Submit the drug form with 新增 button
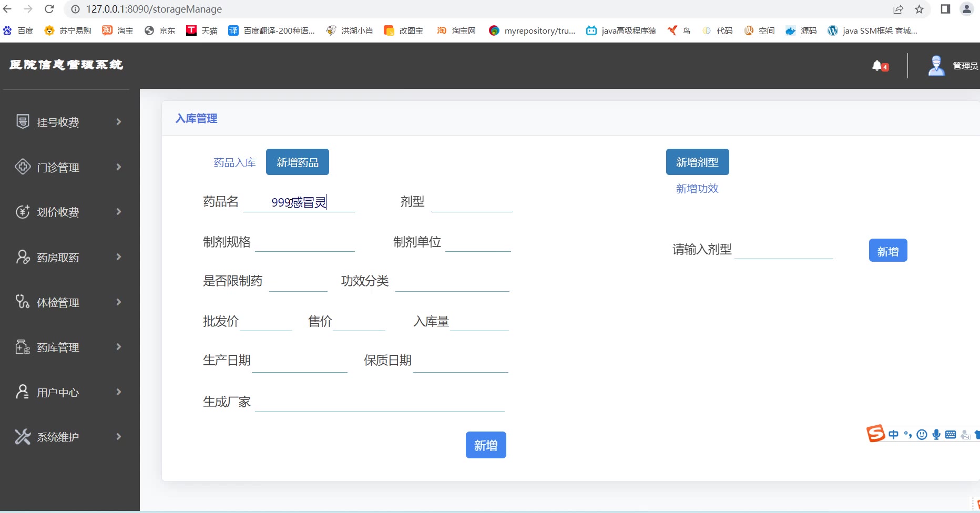This screenshot has width=980, height=513. 486,445
